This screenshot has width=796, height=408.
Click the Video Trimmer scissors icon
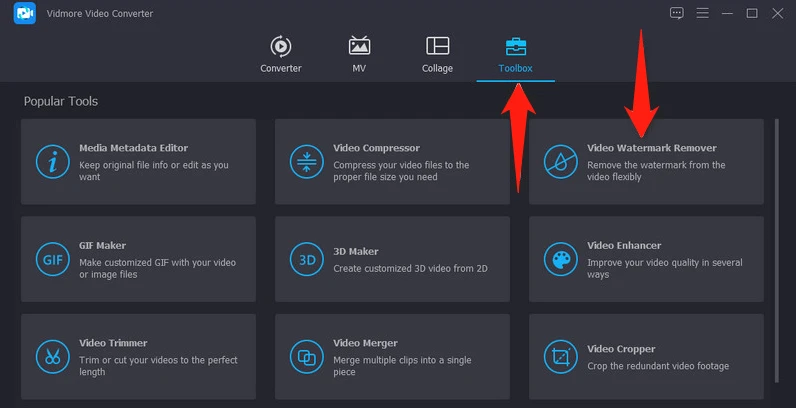click(53, 357)
